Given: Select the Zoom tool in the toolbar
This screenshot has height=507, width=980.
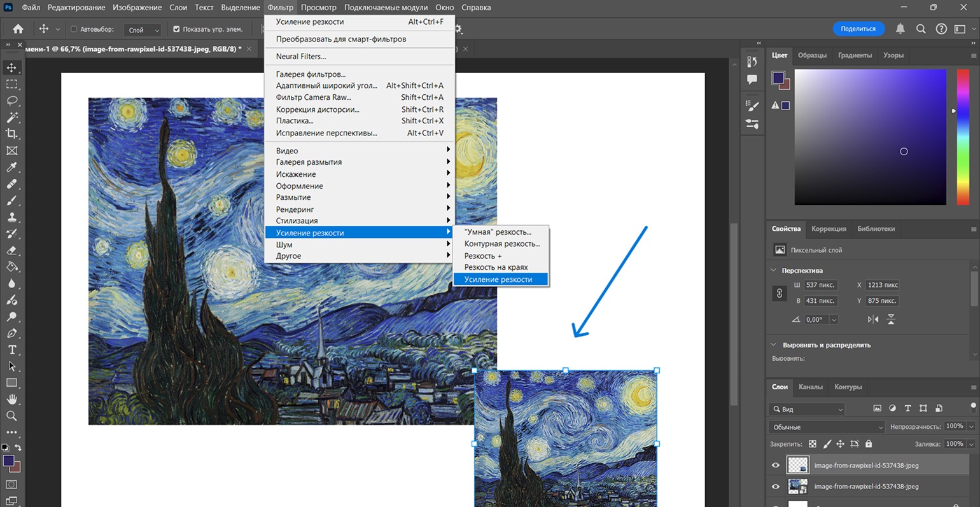Looking at the screenshot, I should coord(11,416).
